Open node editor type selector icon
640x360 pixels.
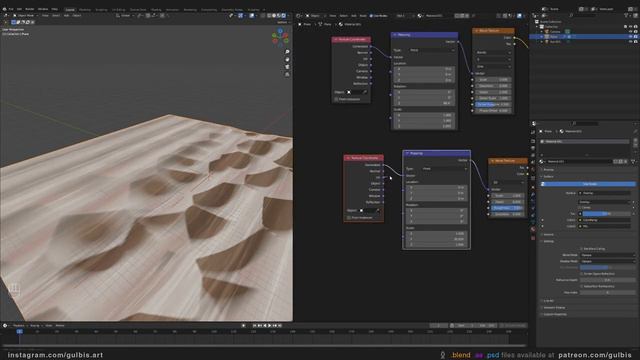click(299, 16)
